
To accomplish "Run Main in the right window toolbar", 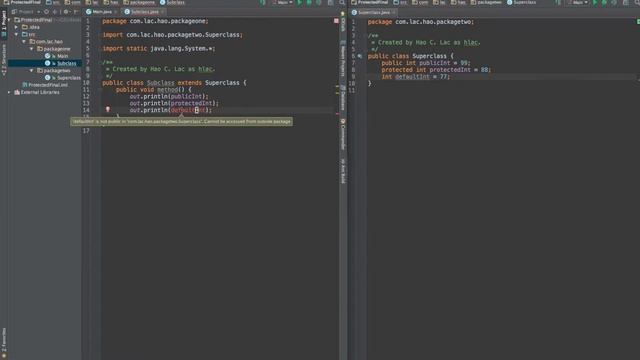I will [x=595, y=3].
